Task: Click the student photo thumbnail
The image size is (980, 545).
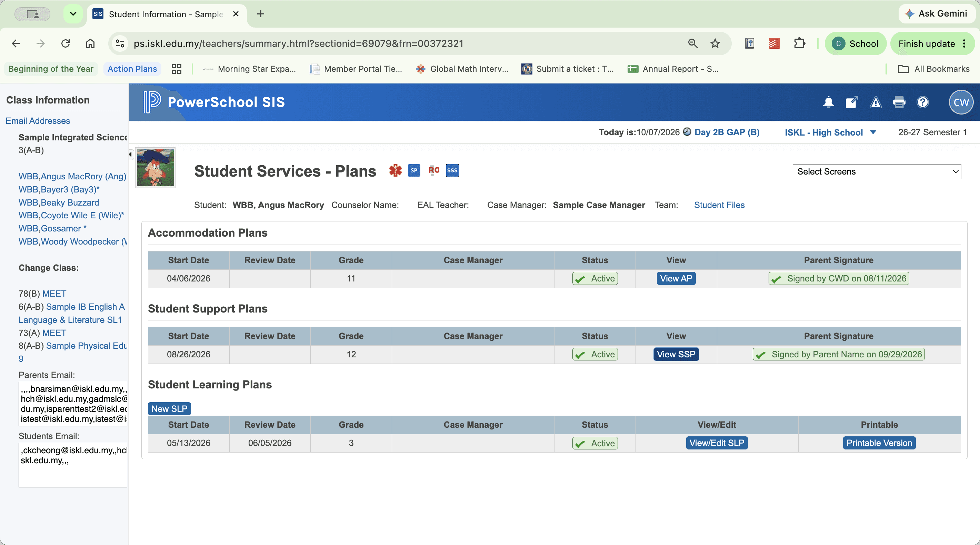Action: coord(155,167)
